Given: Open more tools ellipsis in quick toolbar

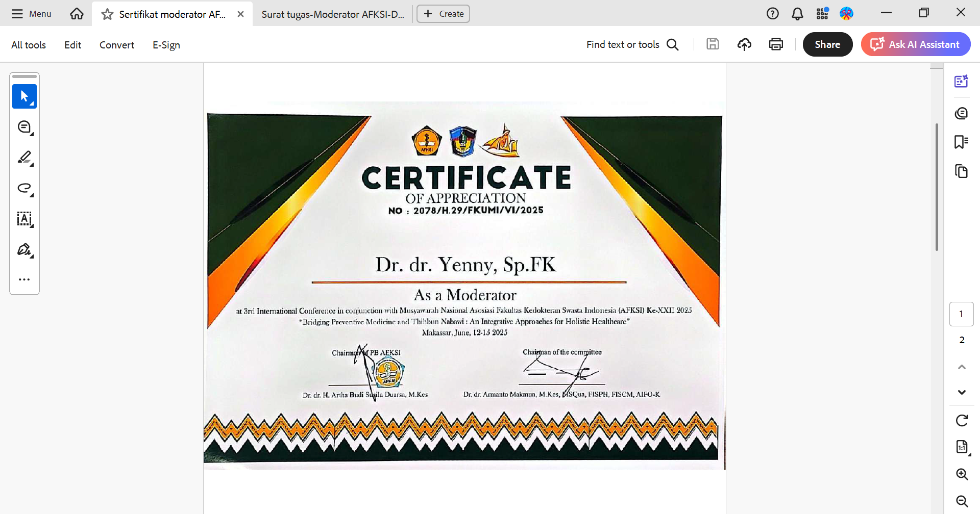Looking at the screenshot, I should [x=24, y=279].
